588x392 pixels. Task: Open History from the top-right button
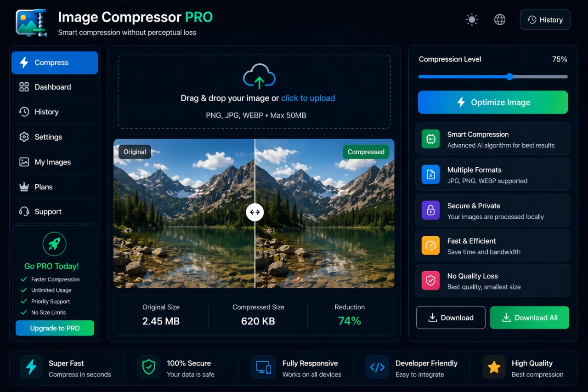[545, 20]
